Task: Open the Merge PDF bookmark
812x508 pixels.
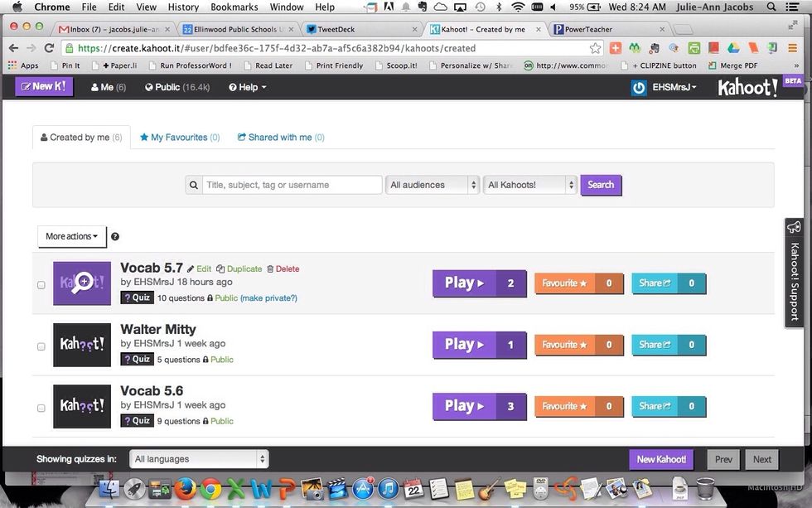Action: (x=732, y=65)
